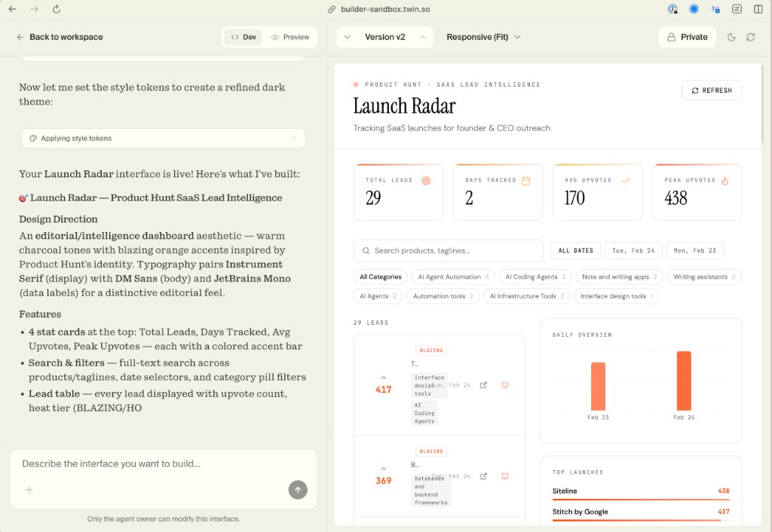Open the browser sidebar panel icon
This screenshot has height=532, width=772.
click(x=758, y=9)
